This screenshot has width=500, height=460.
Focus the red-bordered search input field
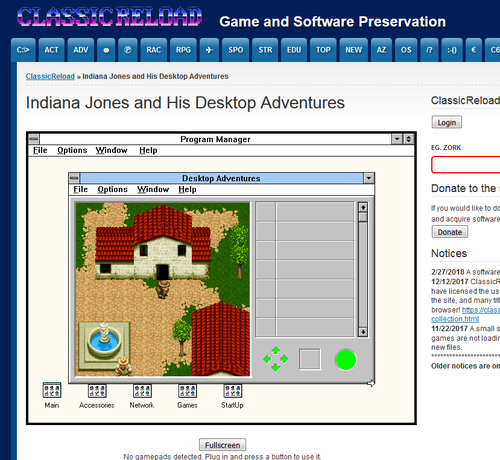coord(466,165)
